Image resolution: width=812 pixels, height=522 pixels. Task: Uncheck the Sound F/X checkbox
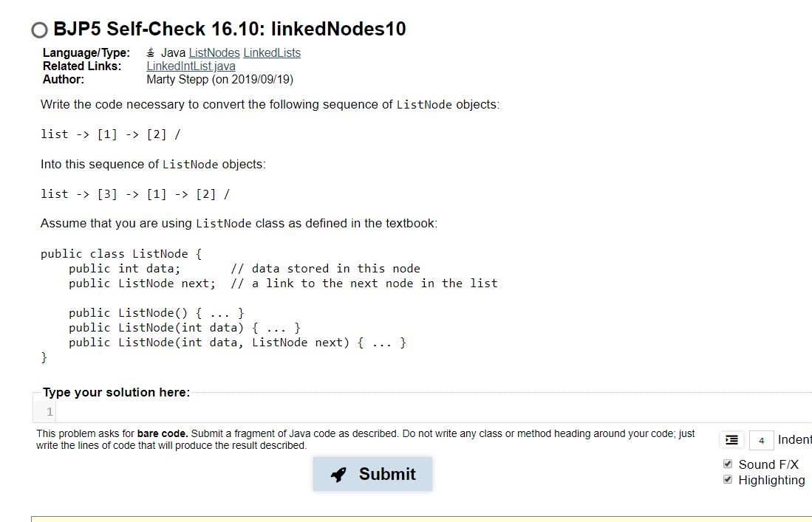tap(726, 464)
